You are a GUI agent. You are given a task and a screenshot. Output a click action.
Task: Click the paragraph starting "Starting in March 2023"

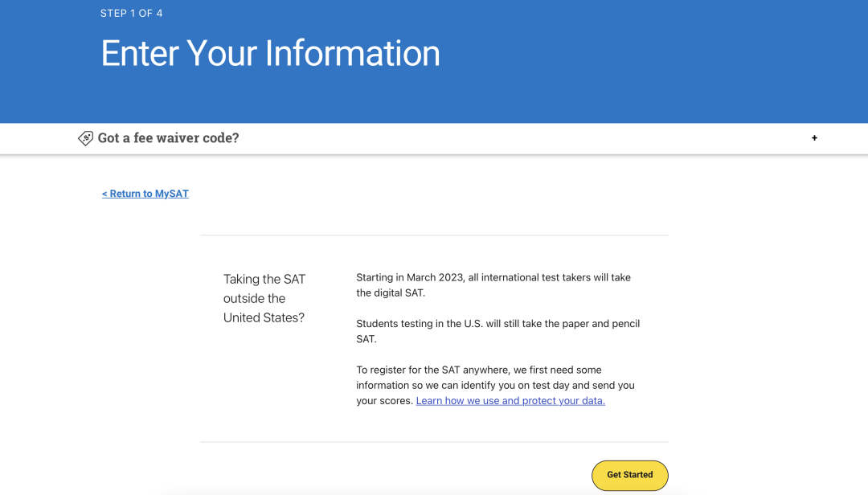point(493,285)
